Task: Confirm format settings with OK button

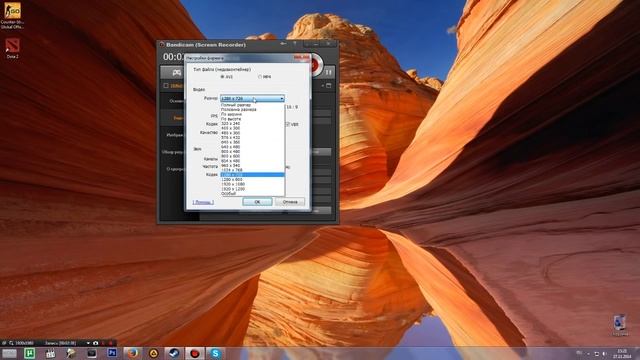Action: (x=257, y=202)
